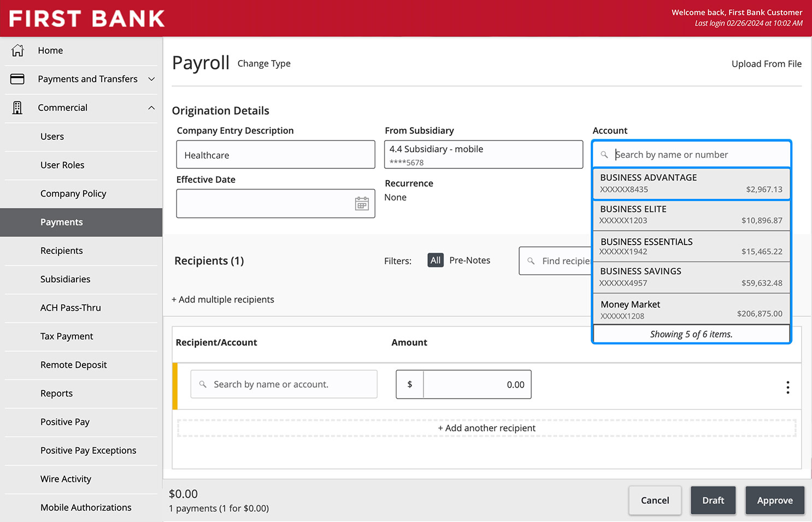Open Users page

point(52,137)
